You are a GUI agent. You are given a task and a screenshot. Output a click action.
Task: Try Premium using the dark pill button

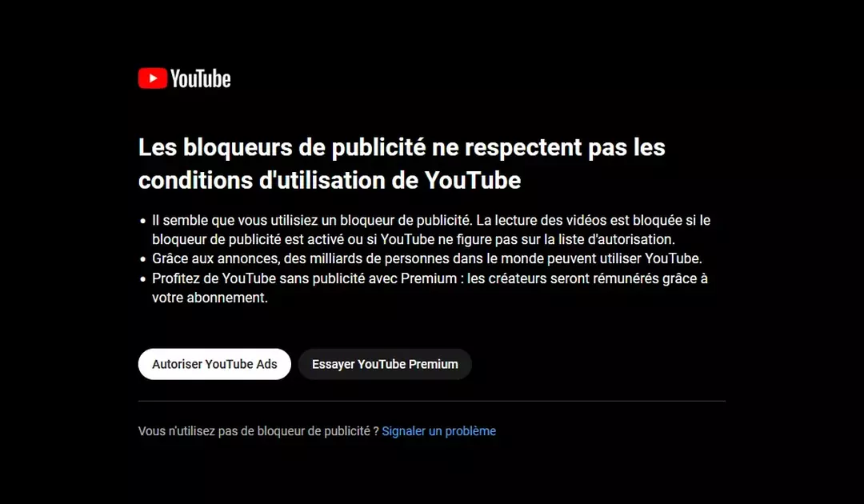coord(385,364)
